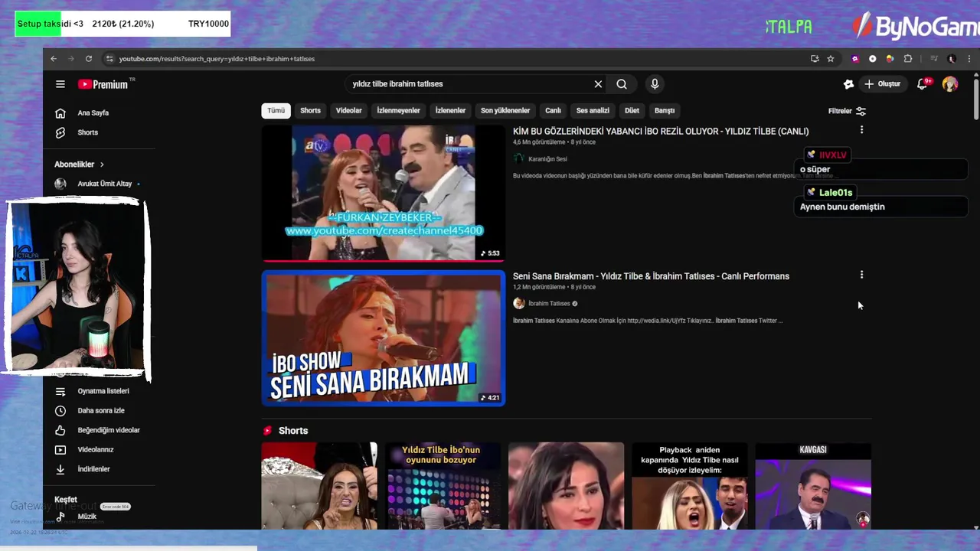
Task: Open the YouTube hamburger guide menu
Action: (60, 84)
